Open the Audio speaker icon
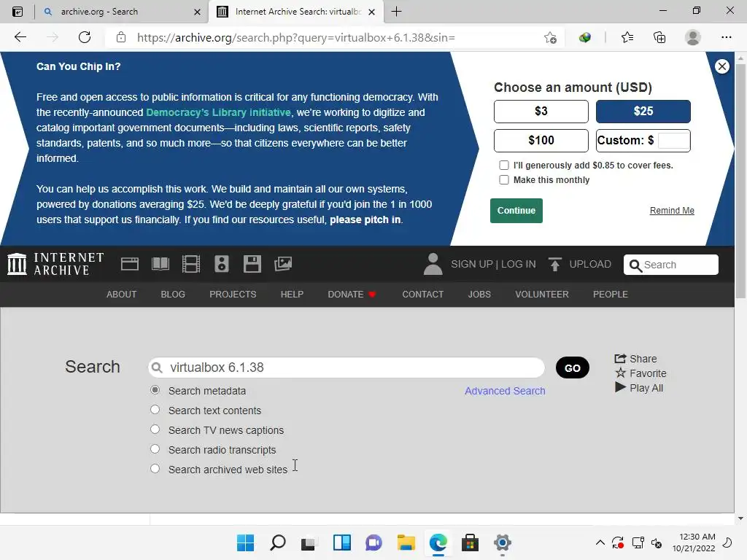Viewport: 747px width, 560px height. 222,264
